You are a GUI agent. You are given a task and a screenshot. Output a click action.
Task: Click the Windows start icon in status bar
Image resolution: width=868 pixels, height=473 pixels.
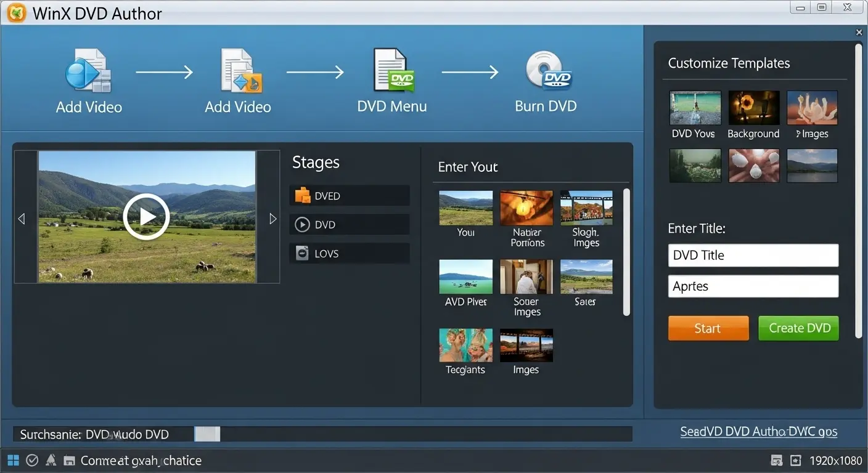tap(13, 460)
